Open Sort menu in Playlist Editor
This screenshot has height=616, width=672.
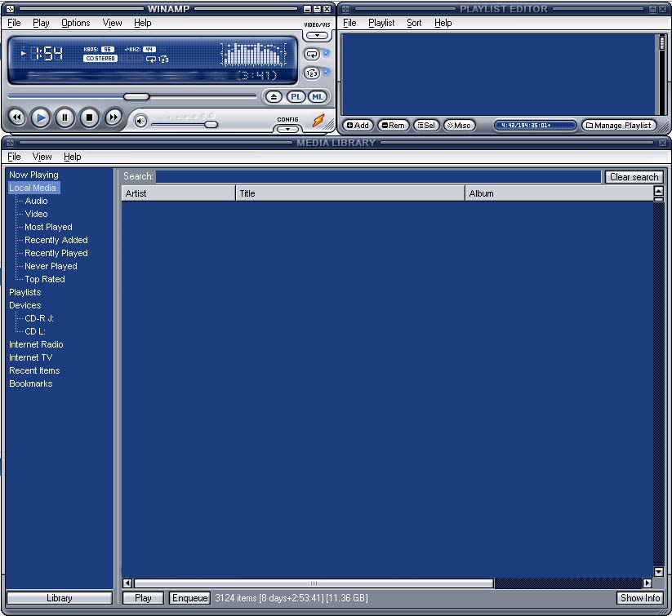[414, 23]
